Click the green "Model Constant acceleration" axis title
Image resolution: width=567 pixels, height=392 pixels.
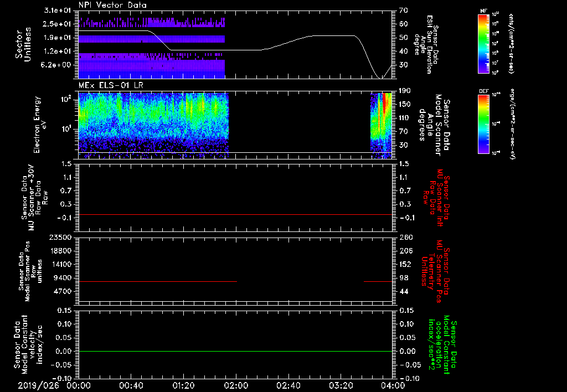(442, 344)
